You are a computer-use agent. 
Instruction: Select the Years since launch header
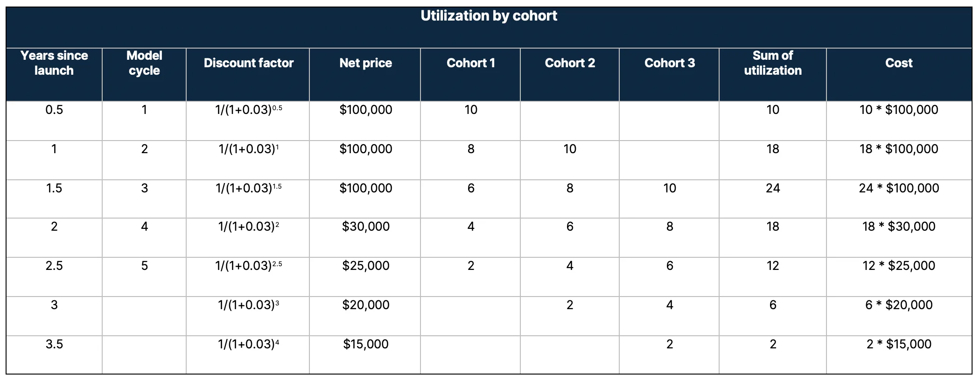click(x=54, y=63)
